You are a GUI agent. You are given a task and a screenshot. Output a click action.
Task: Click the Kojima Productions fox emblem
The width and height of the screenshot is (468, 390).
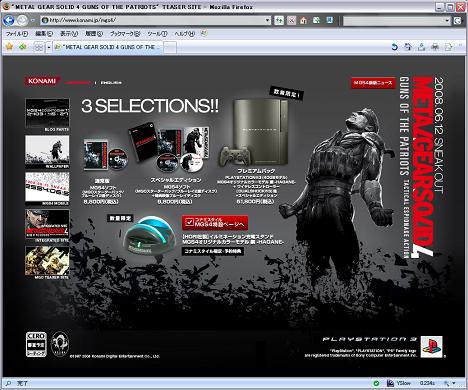tap(60, 345)
